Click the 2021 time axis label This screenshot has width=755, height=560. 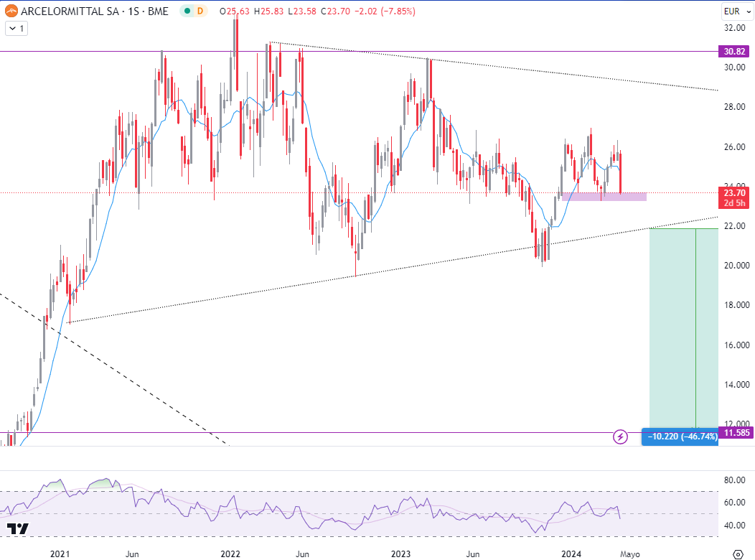click(60, 554)
